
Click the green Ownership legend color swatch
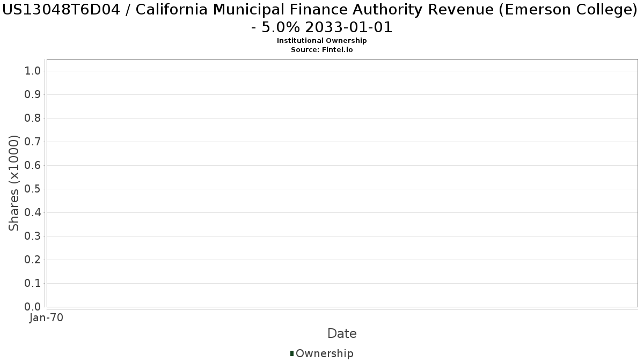tap(292, 353)
